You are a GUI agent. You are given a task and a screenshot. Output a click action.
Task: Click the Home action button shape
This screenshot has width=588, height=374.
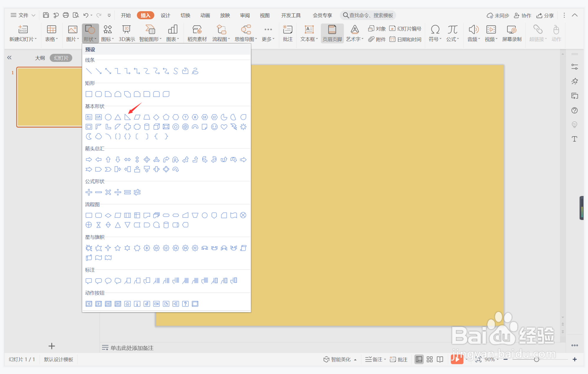click(127, 304)
